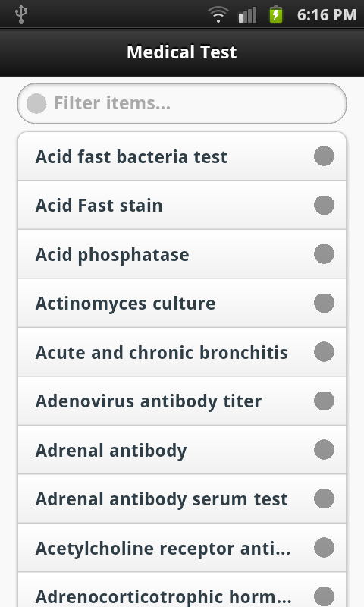Choose Actinomyces culture from the list

[x=182, y=303]
